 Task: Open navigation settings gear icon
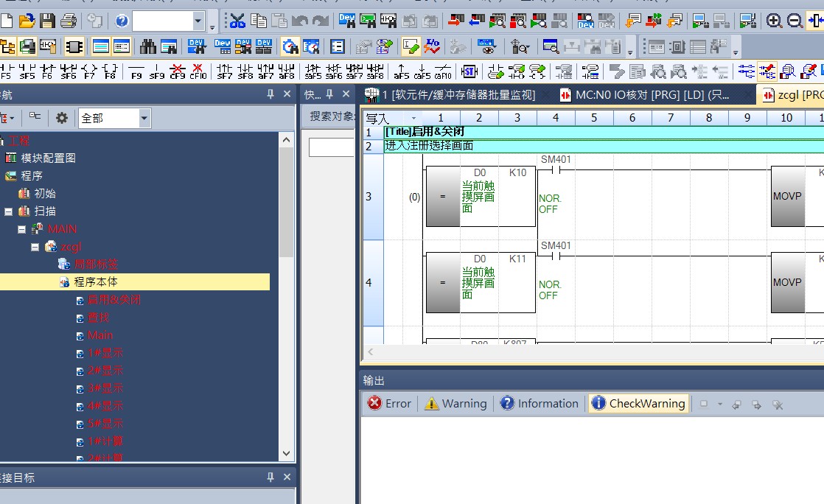click(x=62, y=118)
